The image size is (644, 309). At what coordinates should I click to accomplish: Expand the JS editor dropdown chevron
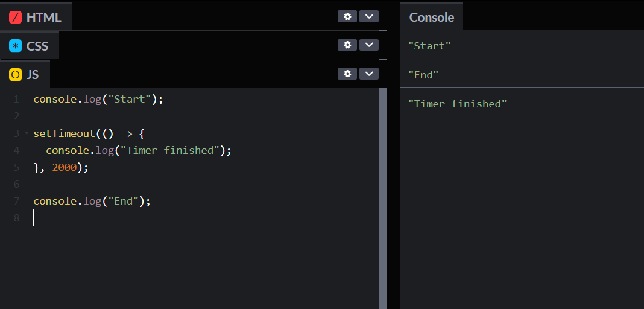[368, 74]
